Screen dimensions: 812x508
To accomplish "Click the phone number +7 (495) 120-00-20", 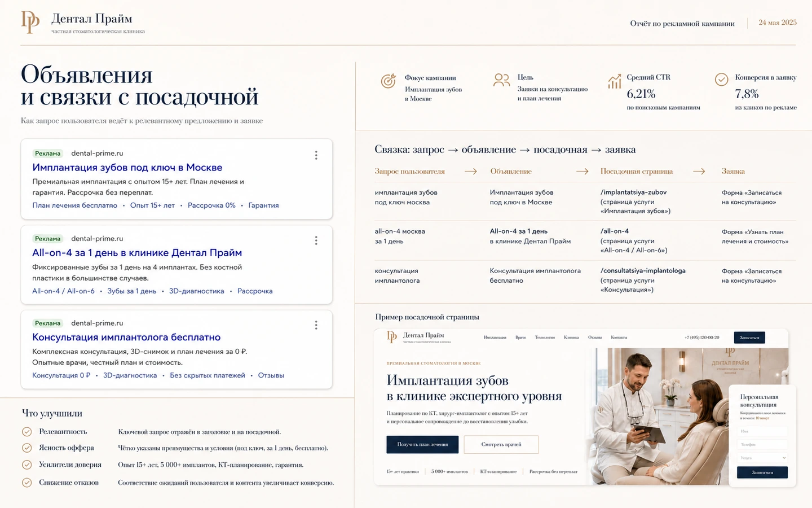I will (702, 338).
